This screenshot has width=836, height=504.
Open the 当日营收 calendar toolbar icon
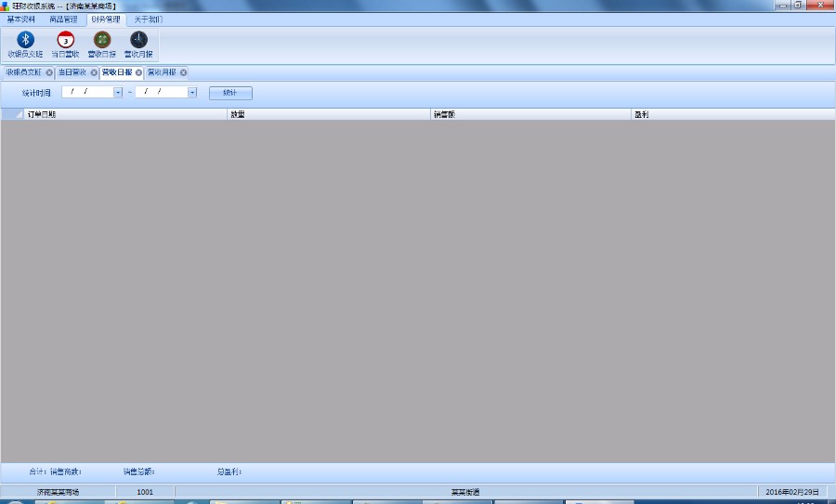[66, 45]
